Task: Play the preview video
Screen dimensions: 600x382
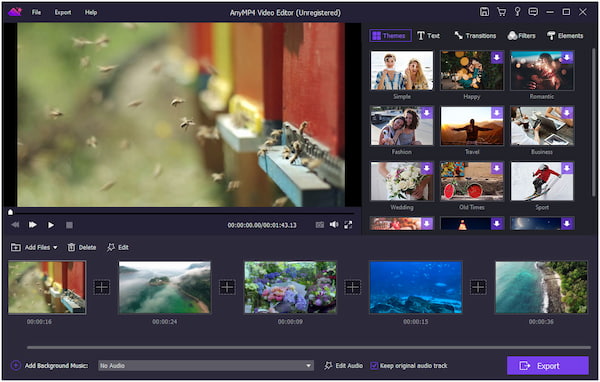Action: point(51,225)
